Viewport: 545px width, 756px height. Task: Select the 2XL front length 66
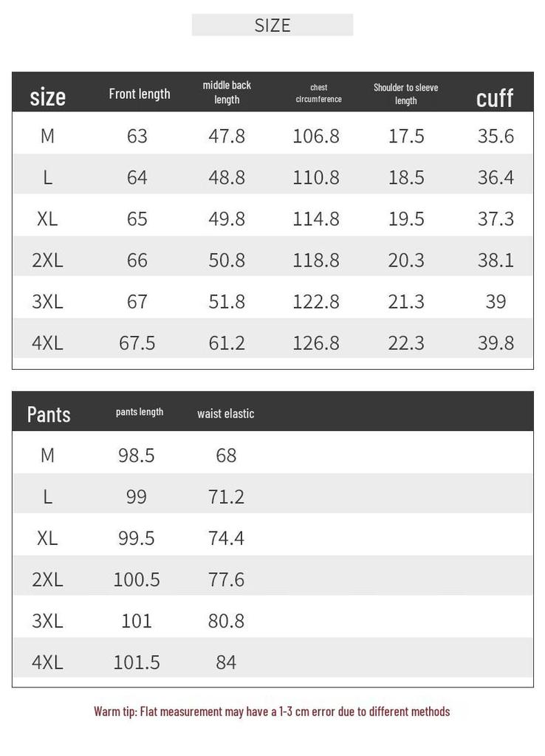[x=137, y=261]
